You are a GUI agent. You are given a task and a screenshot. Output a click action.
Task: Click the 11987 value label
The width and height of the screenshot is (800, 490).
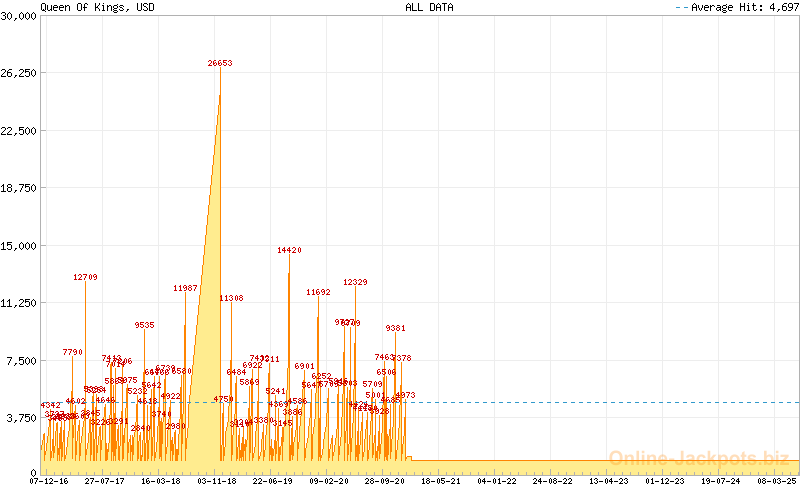point(185,288)
